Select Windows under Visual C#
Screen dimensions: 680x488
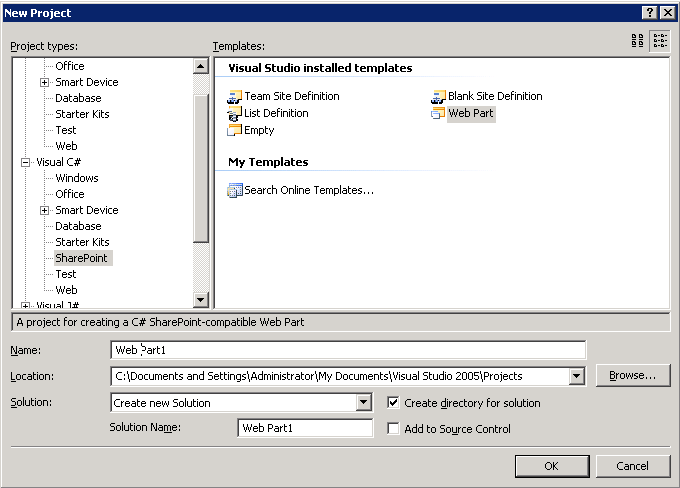[77, 178]
